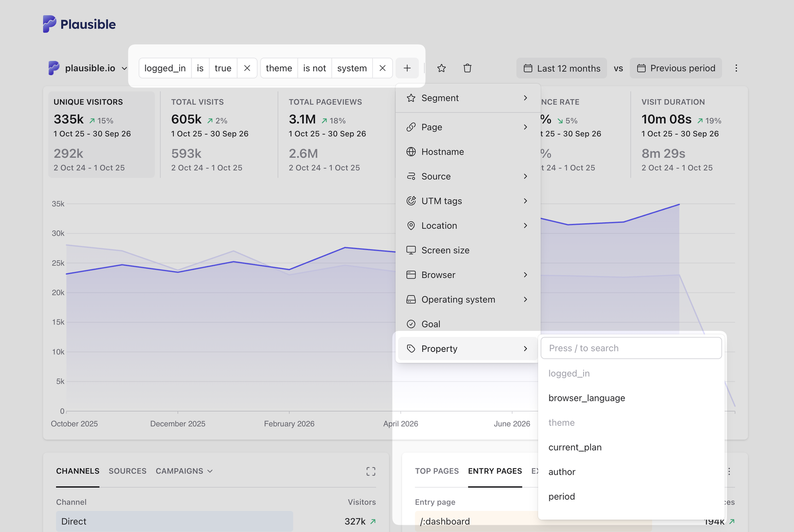Viewport: 794px width, 532px height.
Task: Save filters as segment with the star icon
Action: point(442,68)
